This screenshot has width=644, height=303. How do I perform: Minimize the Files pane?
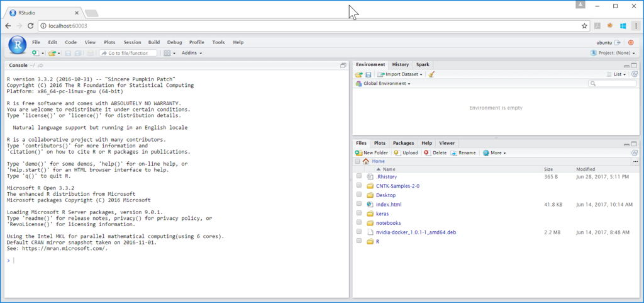[x=627, y=144]
